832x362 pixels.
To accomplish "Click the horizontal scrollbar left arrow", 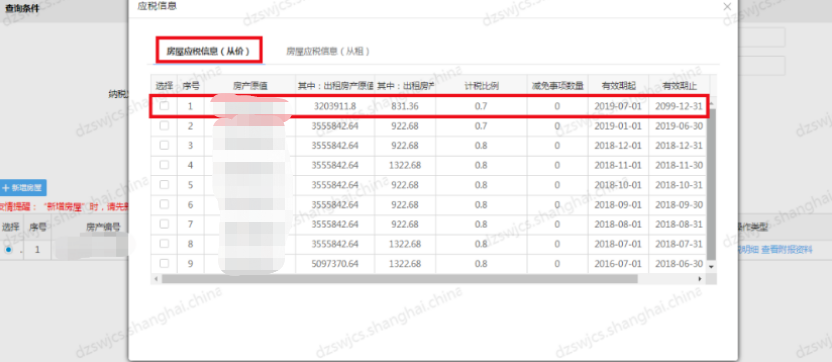I will click(155, 279).
